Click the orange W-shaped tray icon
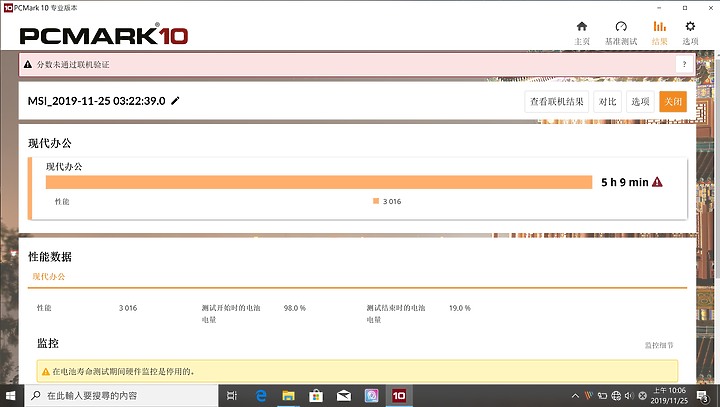The height and width of the screenshot is (407, 720). point(589,395)
